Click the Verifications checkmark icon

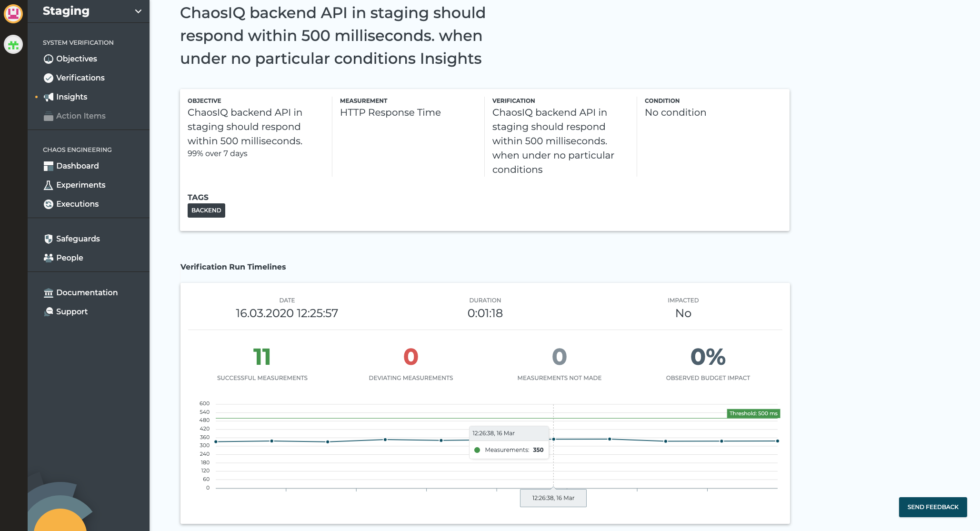(x=48, y=78)
